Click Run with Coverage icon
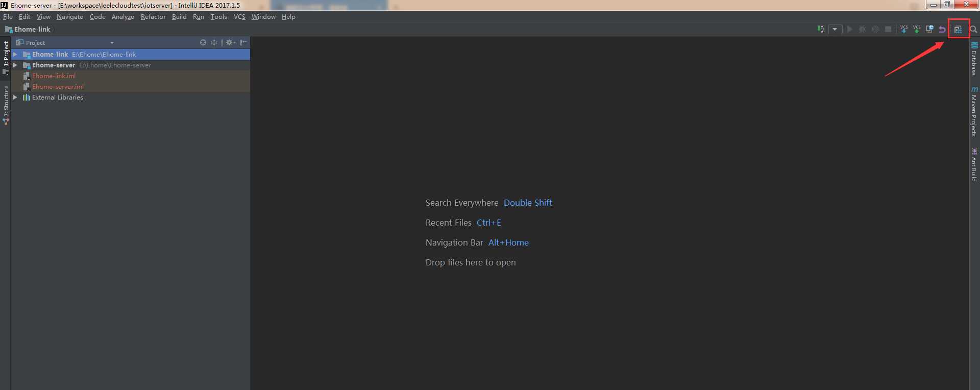The image size is (980, 390). point(875,30)
